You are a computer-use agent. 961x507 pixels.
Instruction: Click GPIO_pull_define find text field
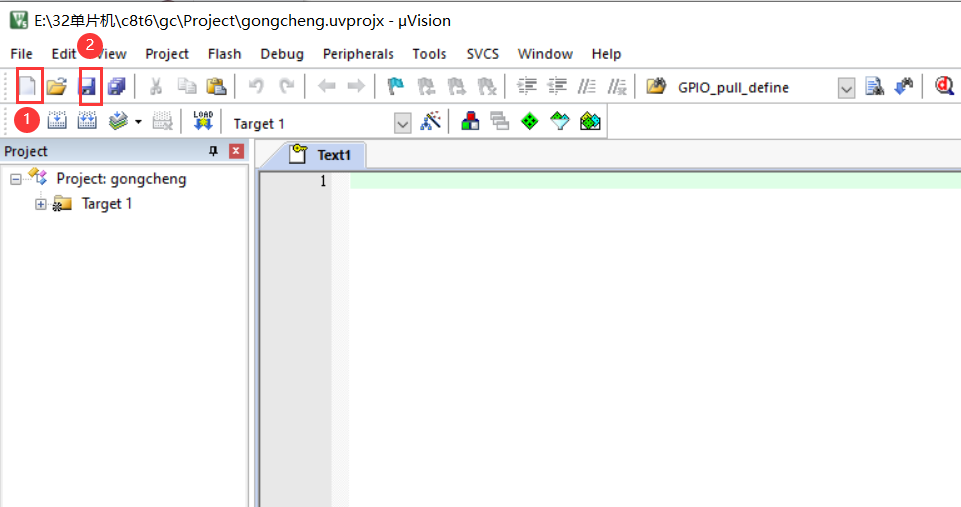tap(754, 88)
